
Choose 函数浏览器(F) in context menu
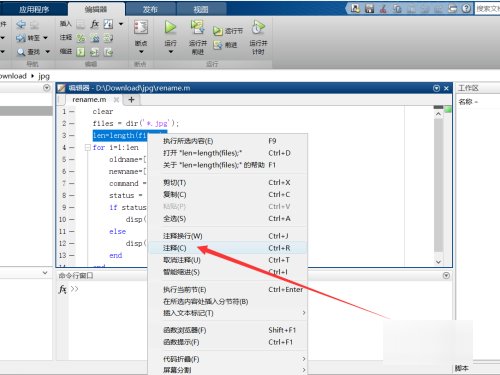click(x=227, y=330)
